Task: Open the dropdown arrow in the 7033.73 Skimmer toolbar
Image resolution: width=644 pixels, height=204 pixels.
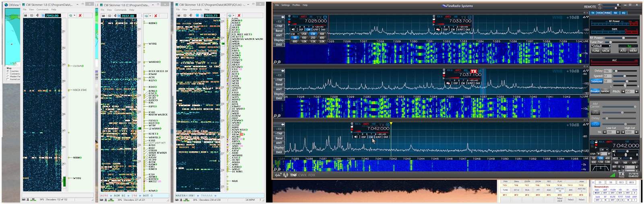Action: click(x=234, y=15)
